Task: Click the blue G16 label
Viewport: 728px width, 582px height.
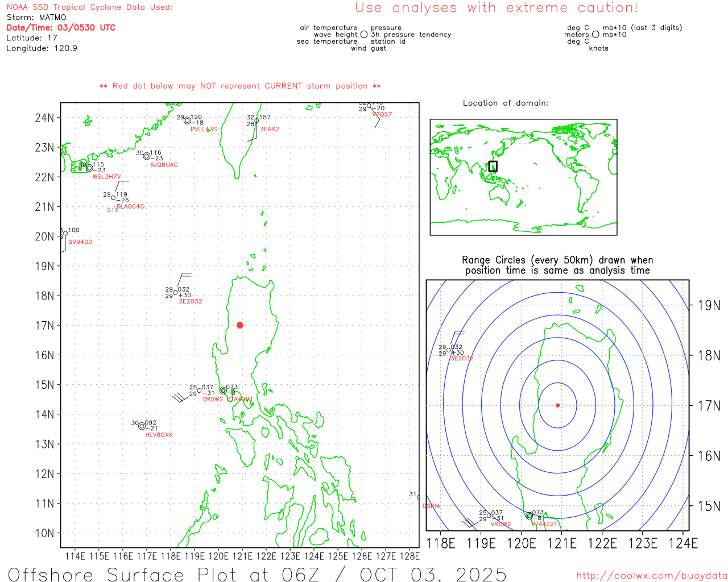Action: (113, 210)
